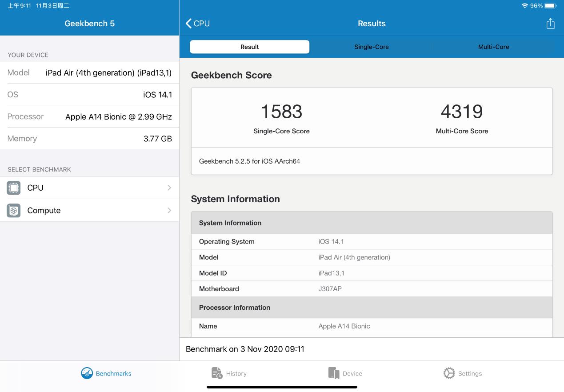
Task: Go back using CPU chevron
Action: click(189, 24)
